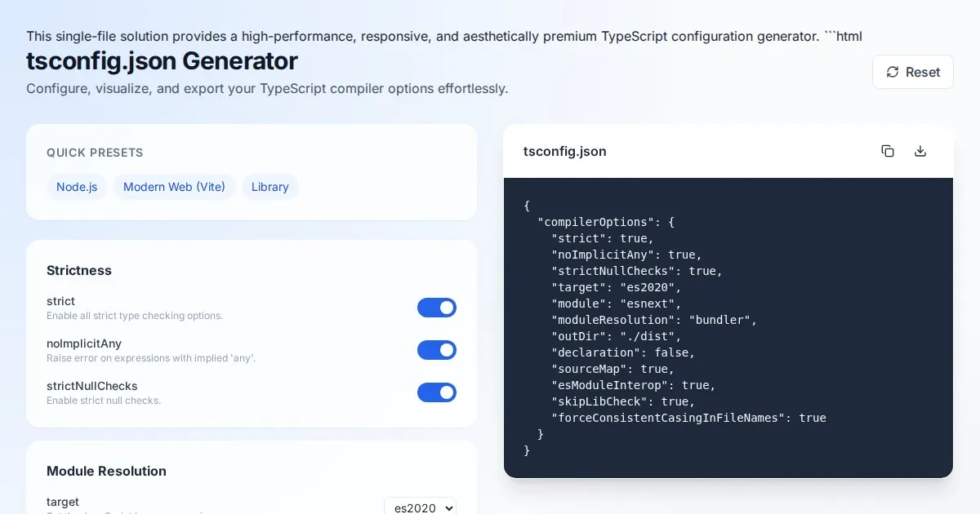Download the generated tsconfig.json file
Viewport: 980px width, 514px height.
click(920, 151)
